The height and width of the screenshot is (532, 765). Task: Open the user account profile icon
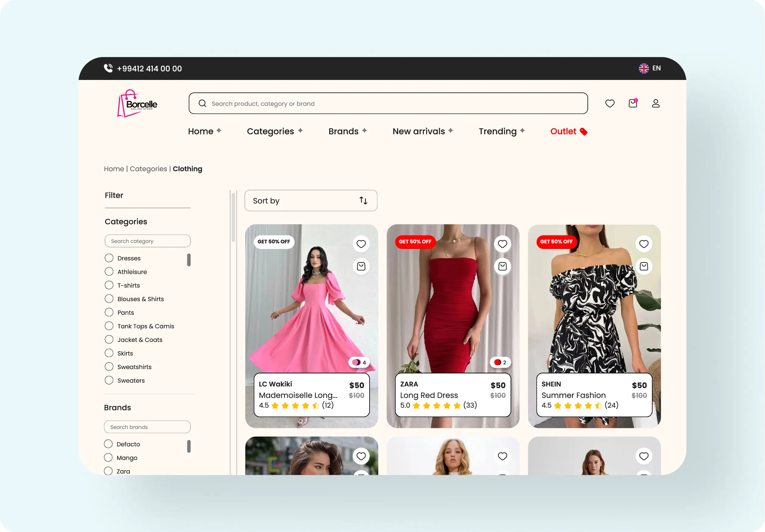point(655,103)
